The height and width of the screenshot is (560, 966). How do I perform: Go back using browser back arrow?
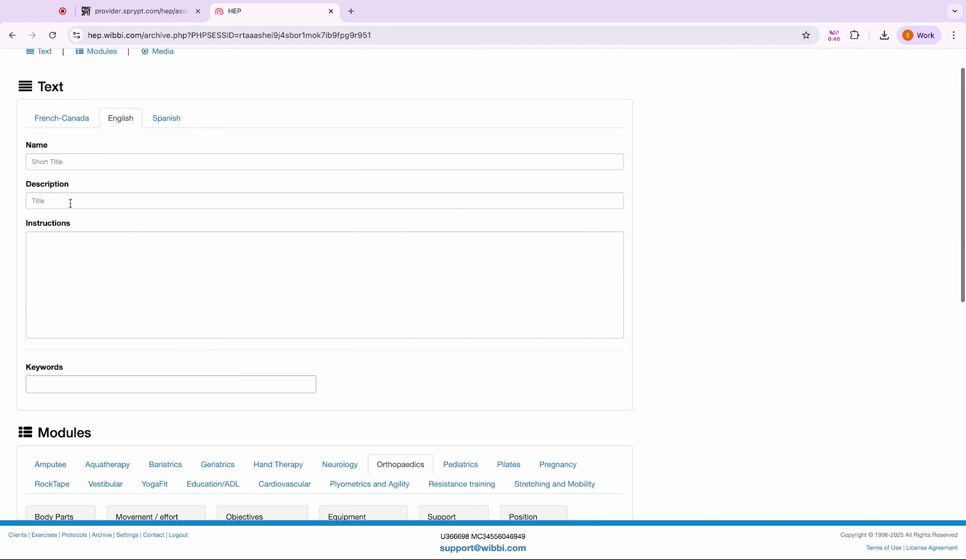(12, 36)
